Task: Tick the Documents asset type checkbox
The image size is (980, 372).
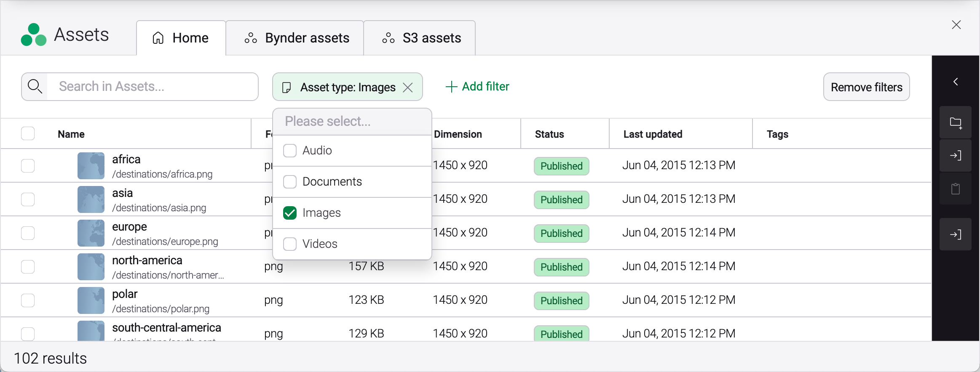Action: 290,182
